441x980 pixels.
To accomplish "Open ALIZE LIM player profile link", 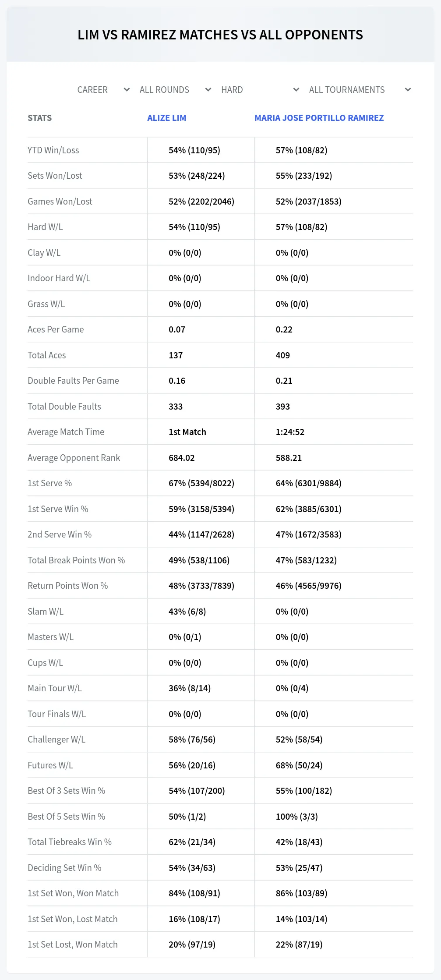I will pyautogui.click(x=167, y=118).
